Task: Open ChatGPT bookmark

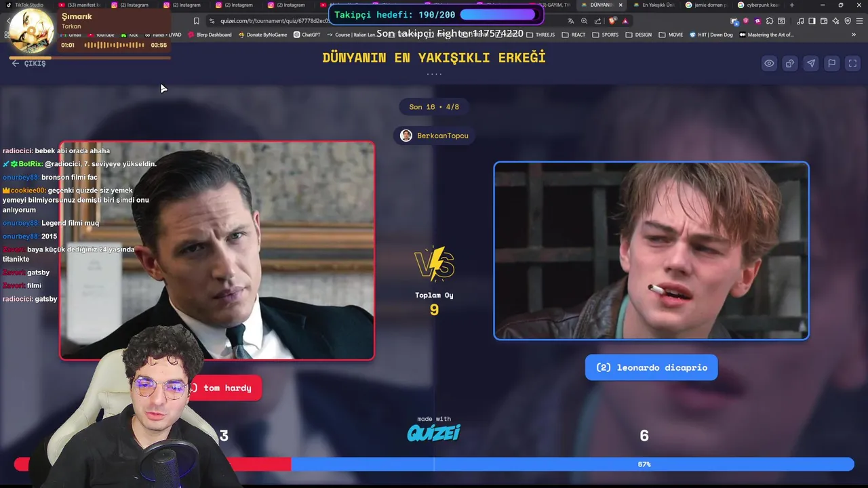Action: [x=307, y=35]
